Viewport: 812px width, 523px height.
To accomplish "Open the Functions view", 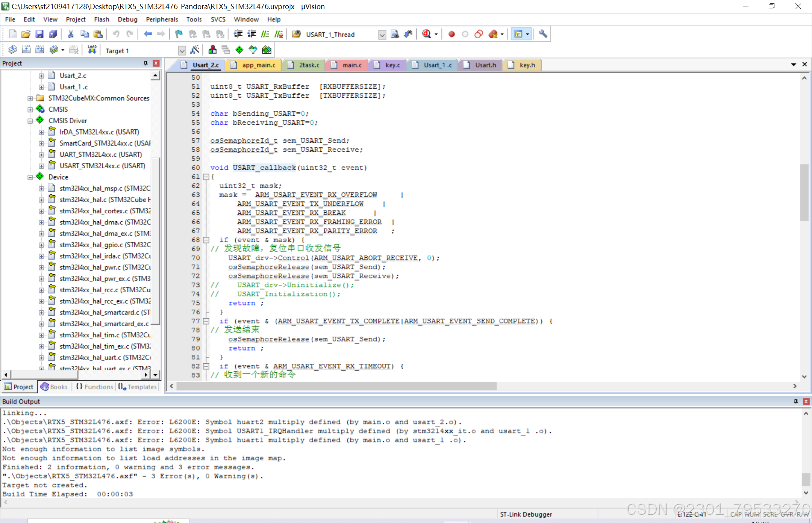I will (x=94, y=387).
